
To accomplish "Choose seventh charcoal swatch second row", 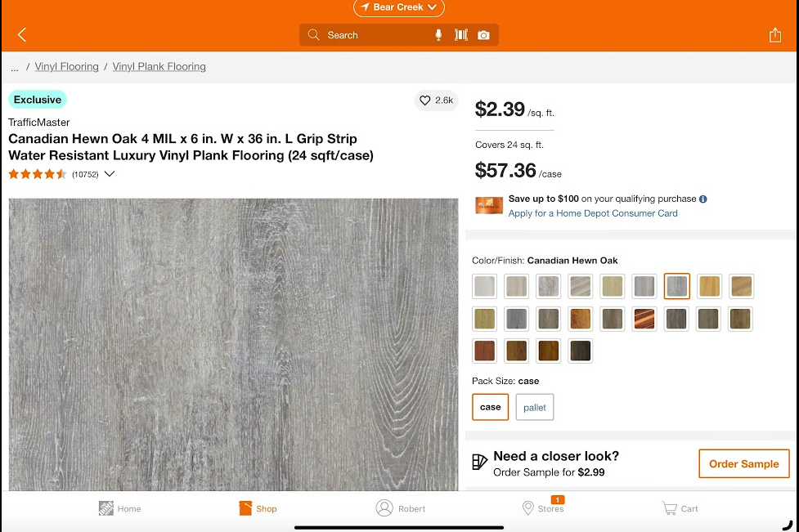I will coord(676,319).
